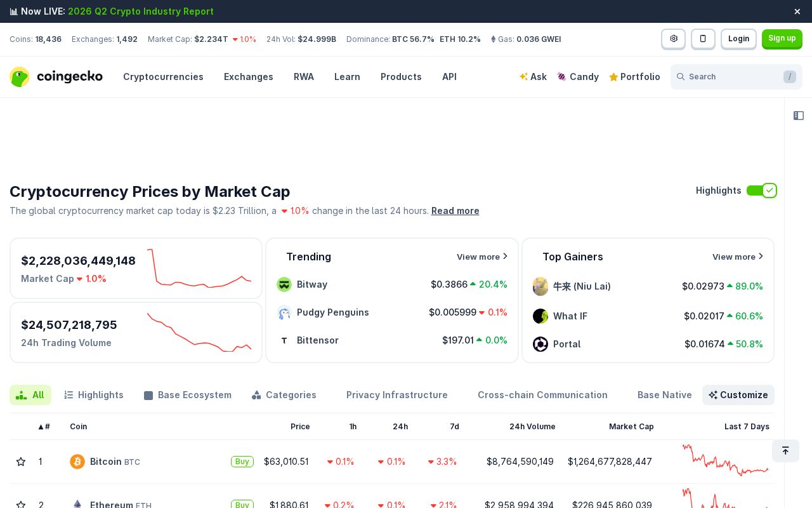
Task: Click Bitcoin price $63,010.51
Action: [286, 462]
